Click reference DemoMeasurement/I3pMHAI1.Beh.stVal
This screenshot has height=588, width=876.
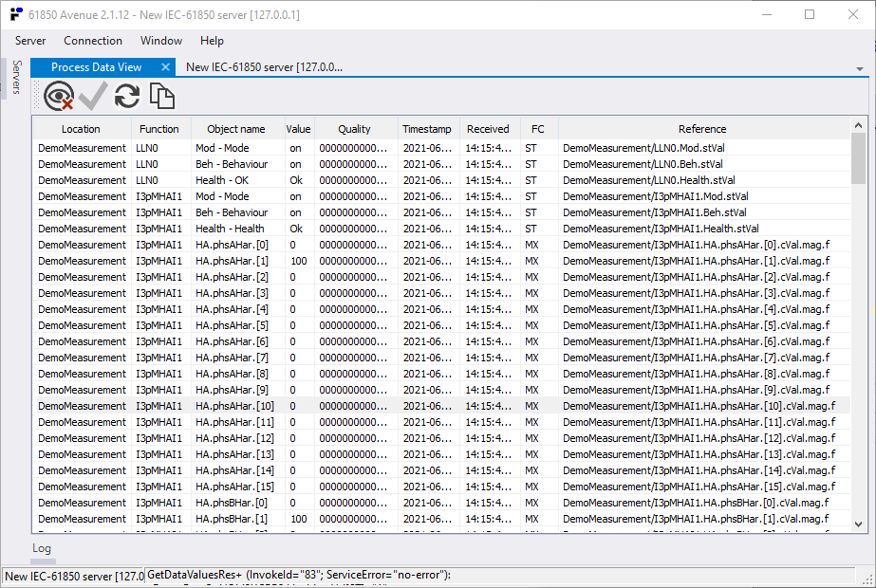click(x=654, y=212)
